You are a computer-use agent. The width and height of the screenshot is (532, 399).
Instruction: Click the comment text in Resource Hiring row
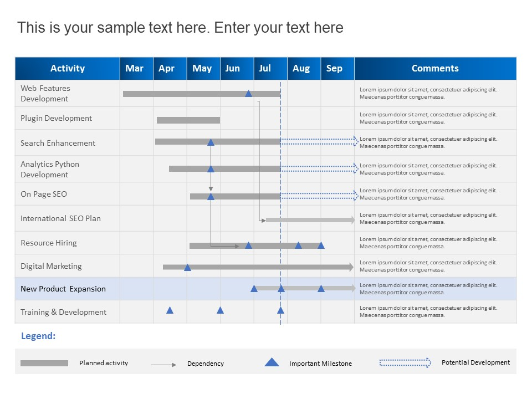coord(428,243)
